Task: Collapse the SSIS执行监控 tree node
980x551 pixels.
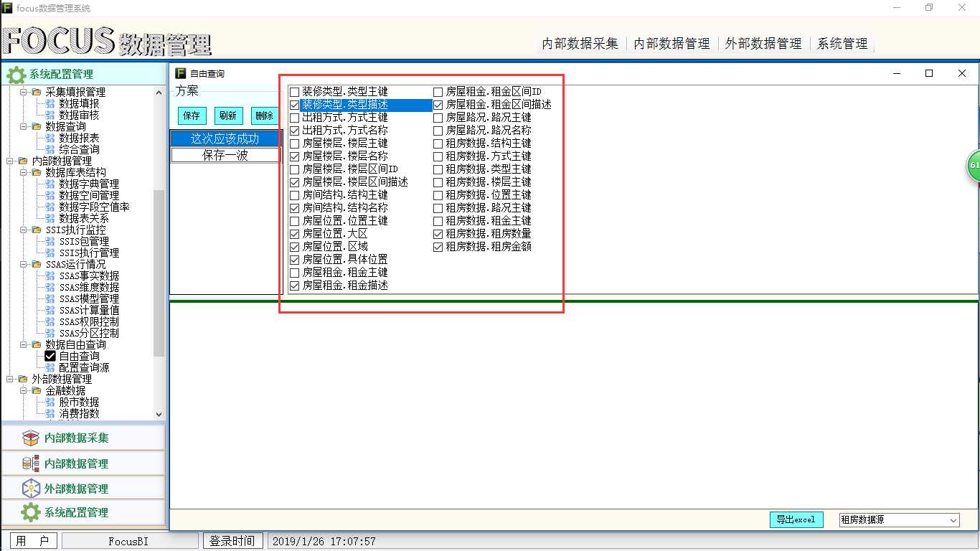Action: click(23, 230)
